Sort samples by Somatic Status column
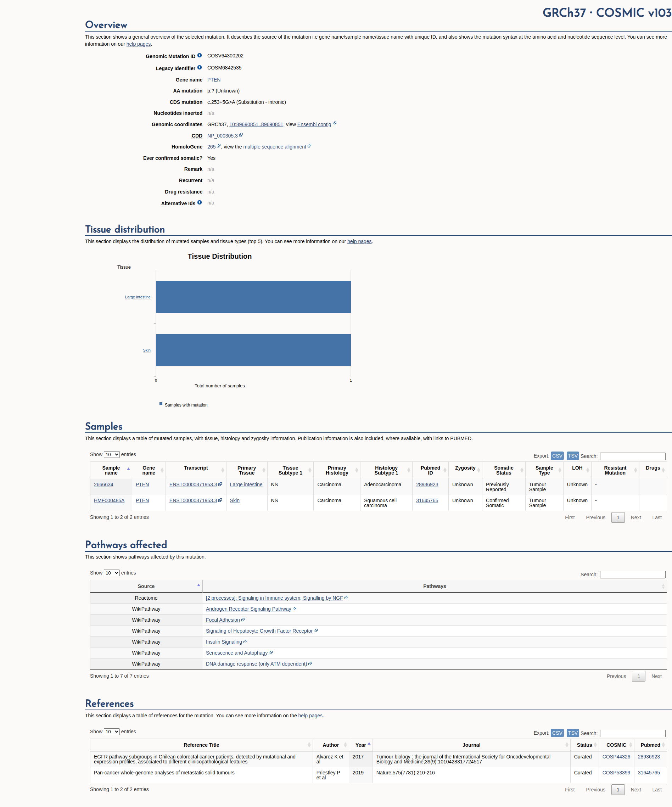 click(504, 470)
